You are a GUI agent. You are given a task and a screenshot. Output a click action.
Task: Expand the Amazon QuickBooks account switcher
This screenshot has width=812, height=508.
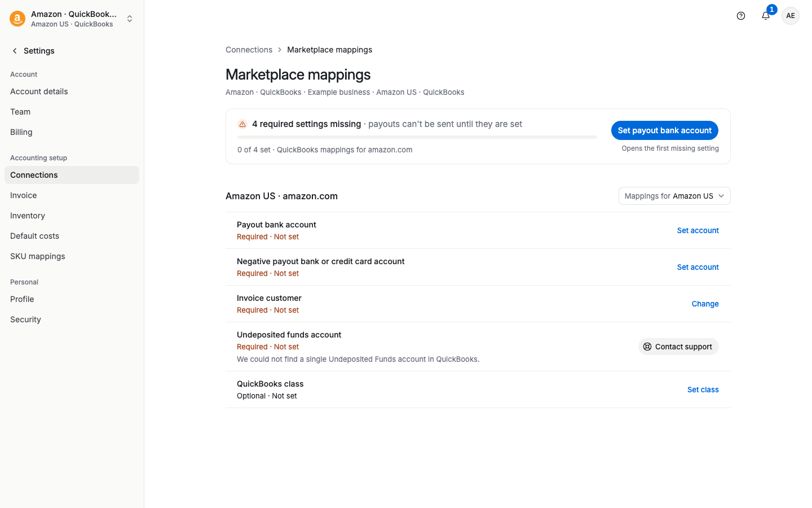coord(72,19)
